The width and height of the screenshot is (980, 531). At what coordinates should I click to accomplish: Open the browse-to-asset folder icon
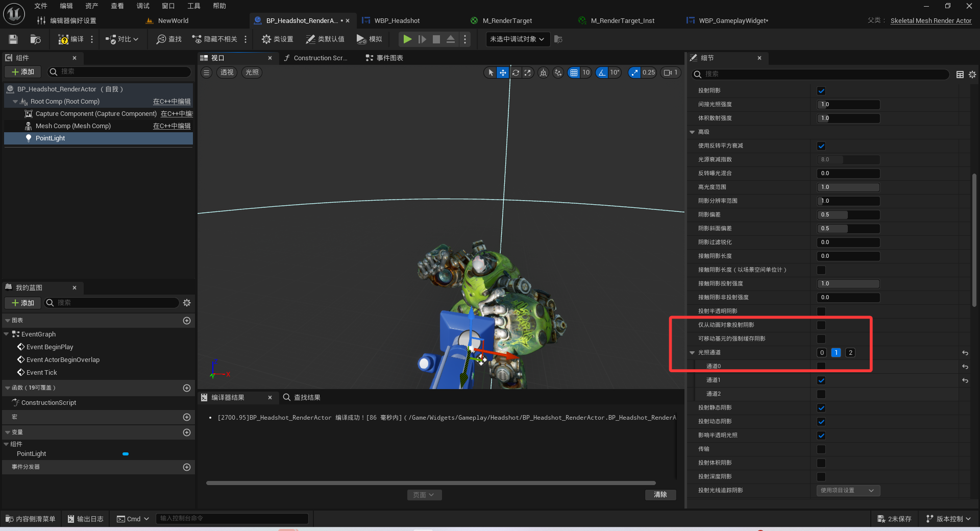click(x=35, y=39)
